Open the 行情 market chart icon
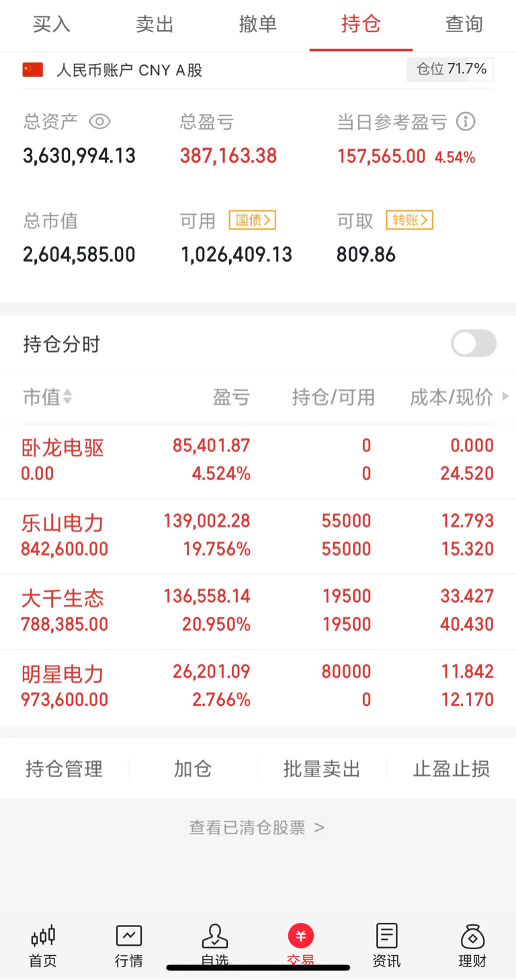The image size is (516, 980). tap(129, 936)
